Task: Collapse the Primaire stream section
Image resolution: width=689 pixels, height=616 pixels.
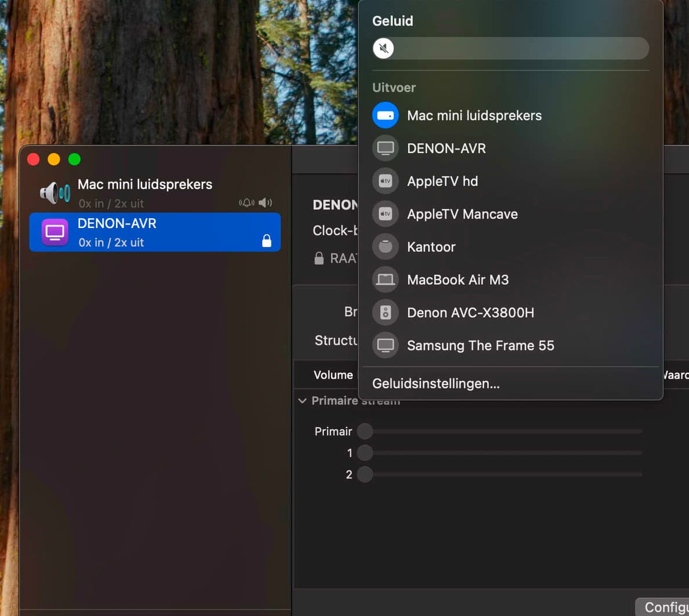Action: [302, 401]
